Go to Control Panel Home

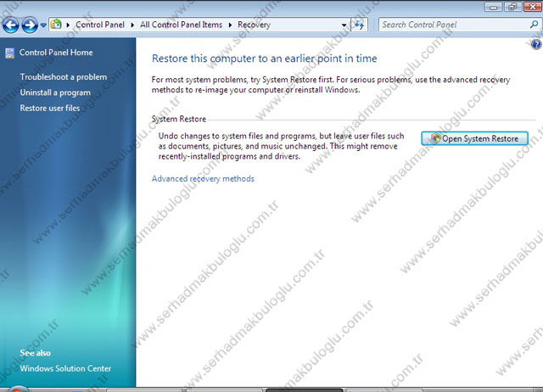click(x=56, y=53)
